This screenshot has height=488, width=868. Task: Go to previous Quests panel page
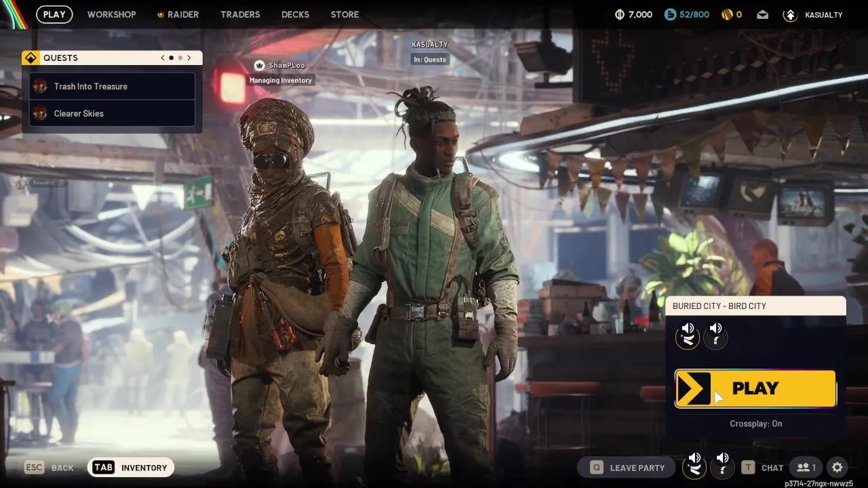point(163,58)
